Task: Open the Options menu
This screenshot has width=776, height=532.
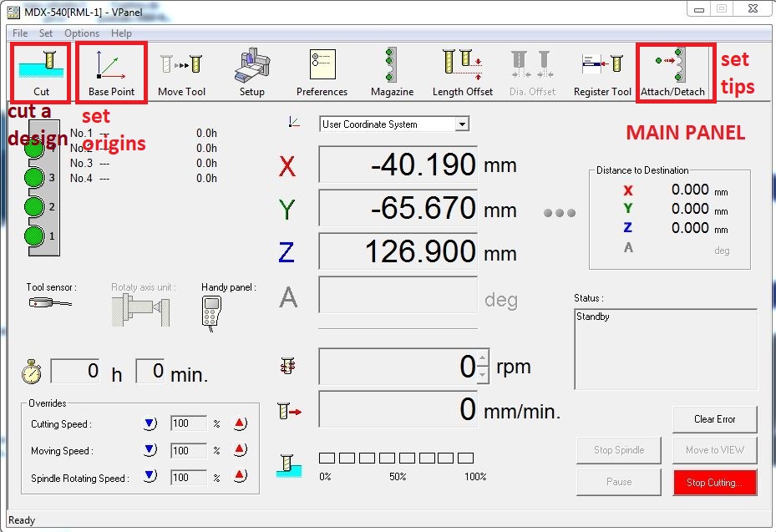Action: click(x=82, y=33)
